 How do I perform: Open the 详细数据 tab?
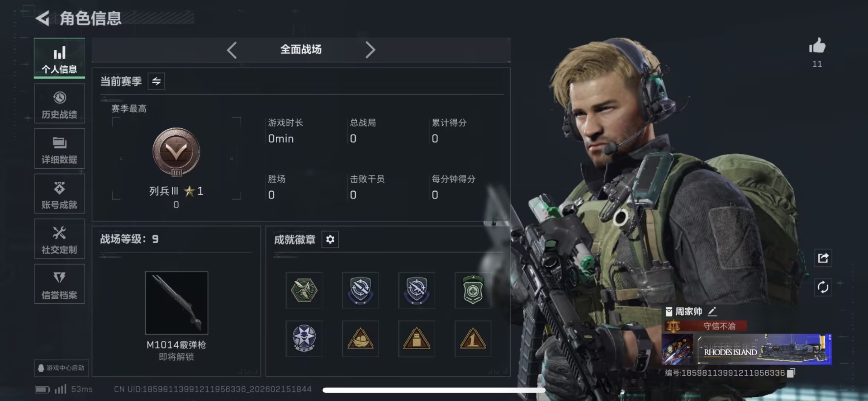point(59,149)
